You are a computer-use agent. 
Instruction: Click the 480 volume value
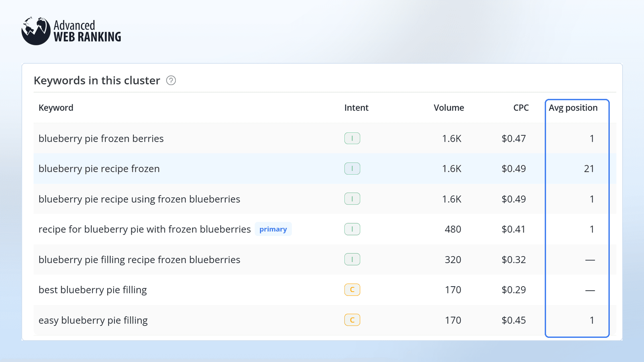pos(453,229)
